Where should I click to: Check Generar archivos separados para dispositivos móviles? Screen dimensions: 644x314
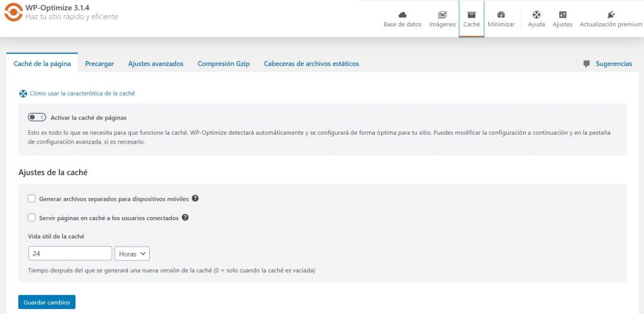point(31,199)
